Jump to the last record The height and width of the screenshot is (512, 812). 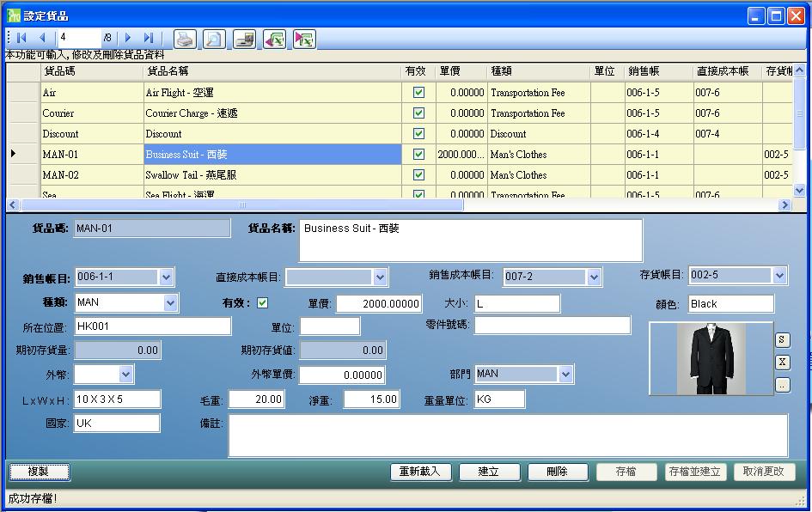(148, 38)
